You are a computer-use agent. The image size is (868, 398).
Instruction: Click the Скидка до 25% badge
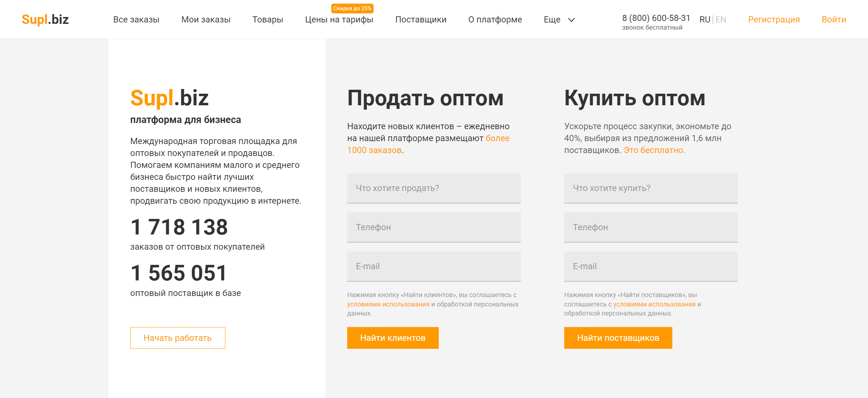352,8
